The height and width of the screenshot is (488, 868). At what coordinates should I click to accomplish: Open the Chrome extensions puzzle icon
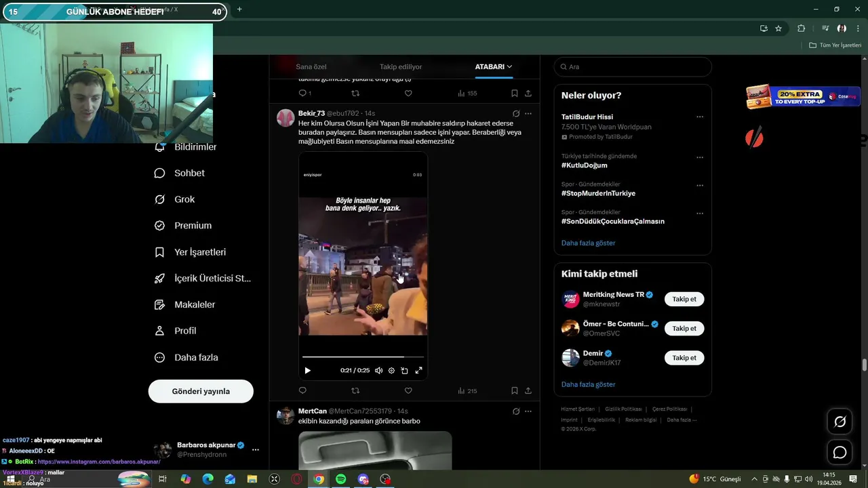801,28
